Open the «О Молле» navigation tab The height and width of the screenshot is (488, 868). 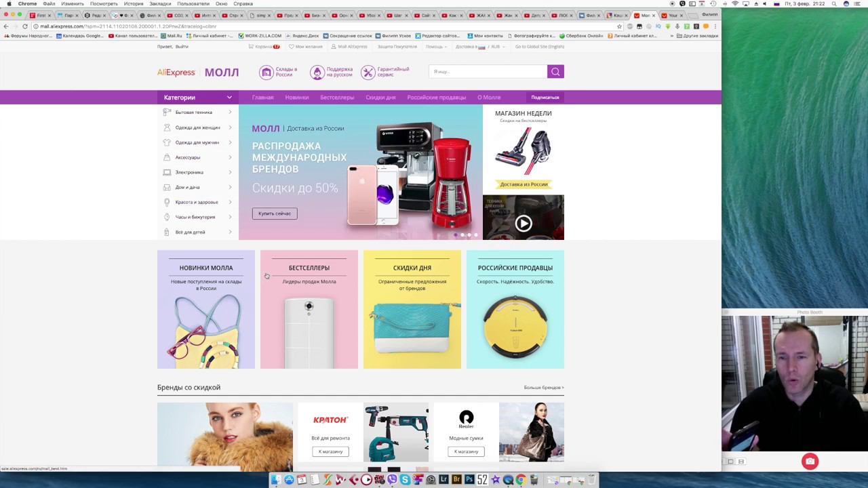[489, 98]
